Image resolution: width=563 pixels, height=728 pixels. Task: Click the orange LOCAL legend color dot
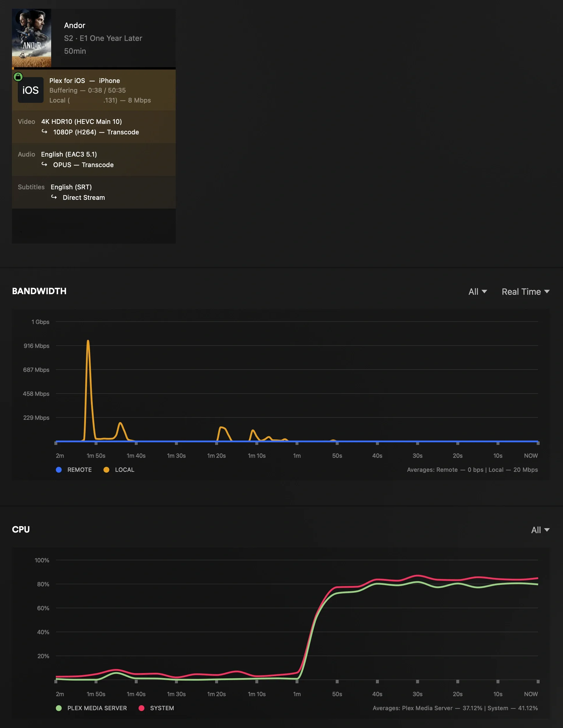(x=106, y=470)
